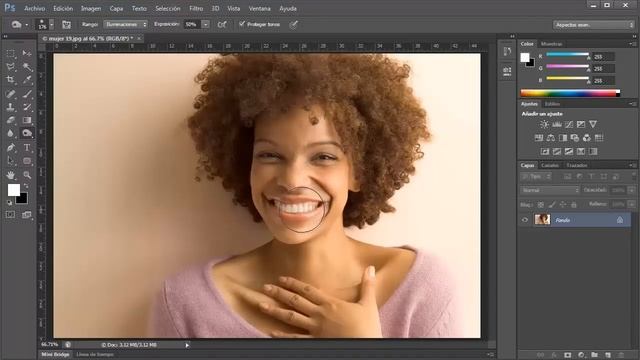Select the Type tool
The image size is (640, 360).
pyautogui.click(x=27, y=147)
